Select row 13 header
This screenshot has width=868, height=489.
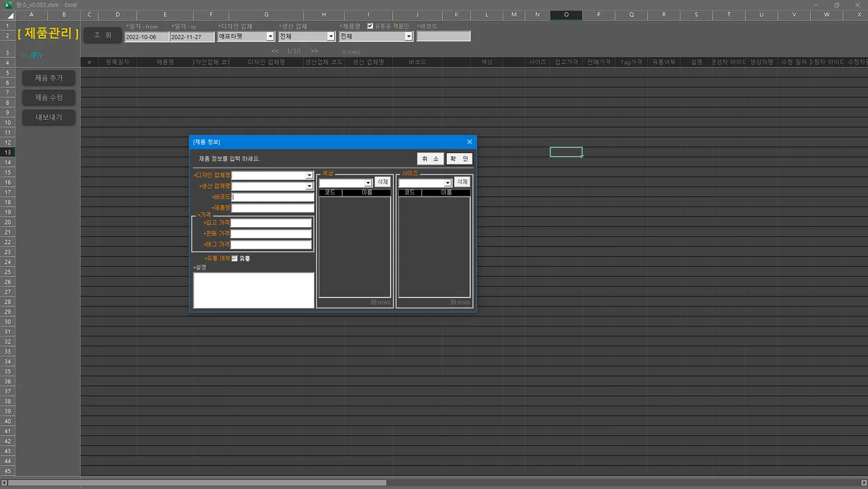(7, 153)
